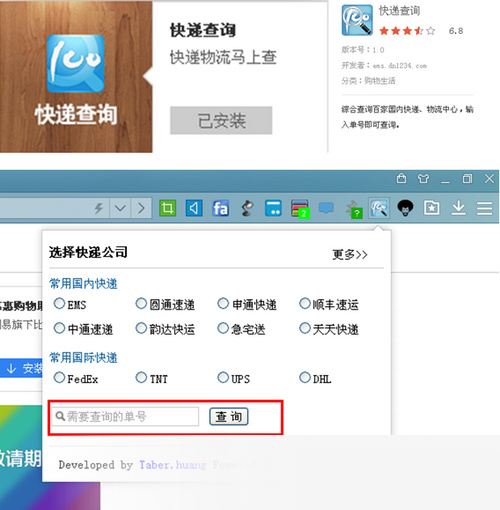Click the forward arrow in address bar
The image size is (500, 510).
point(142,208)
